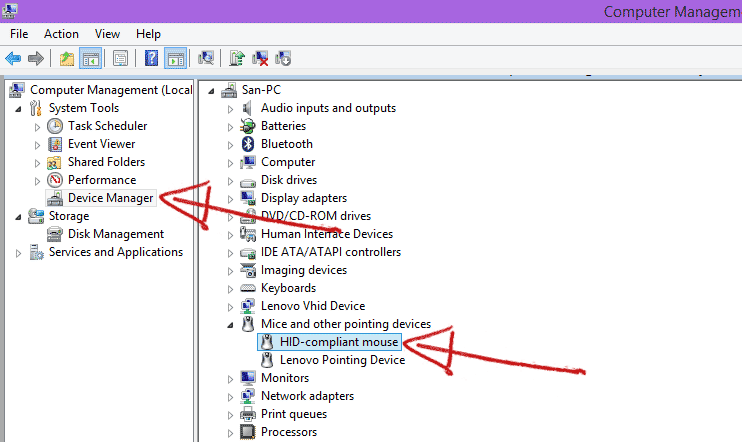742x442 pixels.
Task: Click the Processors chip icon
Action: point(247,432)
